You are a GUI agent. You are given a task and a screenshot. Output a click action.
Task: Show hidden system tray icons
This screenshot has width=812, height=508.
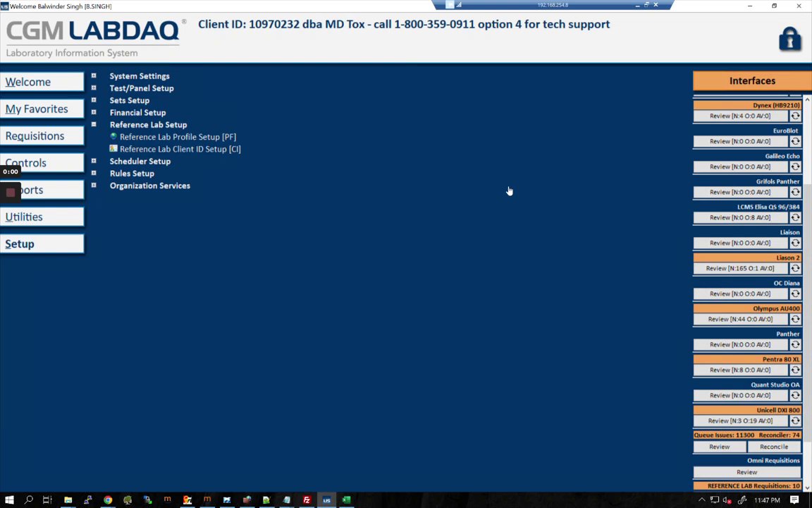point(702,500)
